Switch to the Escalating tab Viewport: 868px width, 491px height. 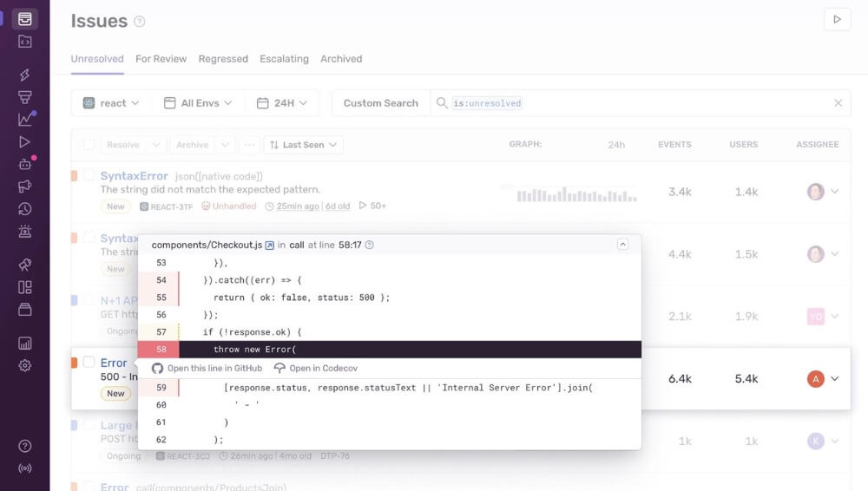pos(284,59)
